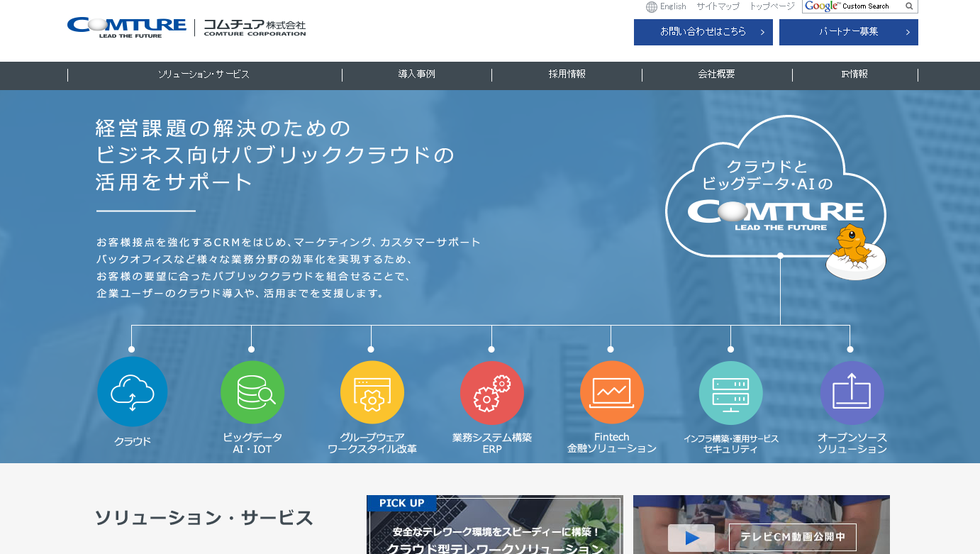This screenshot has width=980, height=554.
Task: Click the magnifier search icon in Google box
Action: pos(909,6)
